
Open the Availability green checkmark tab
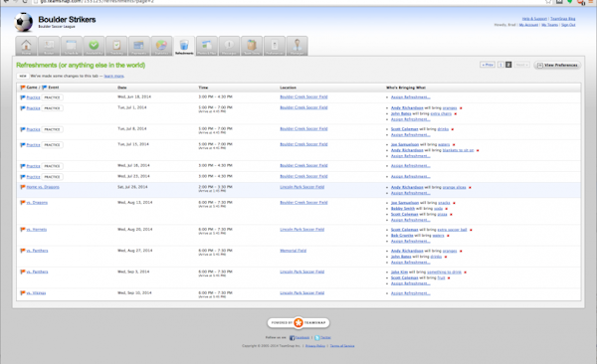(95, 46)
